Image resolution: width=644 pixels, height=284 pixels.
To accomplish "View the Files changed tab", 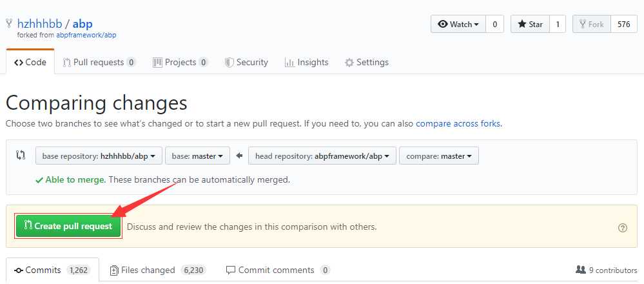I will [158, 270].
